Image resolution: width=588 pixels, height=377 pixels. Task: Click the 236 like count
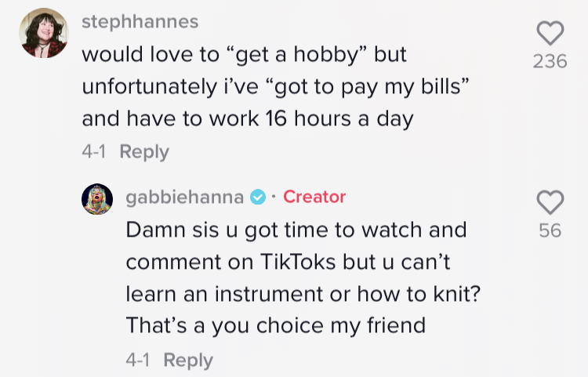[550, 61]
